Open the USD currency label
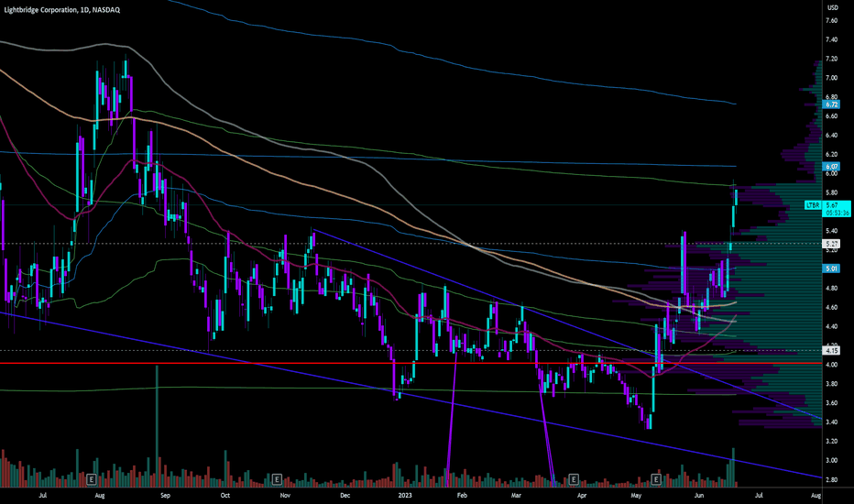This screenshot has width=854, height=504. tap(833, 7)
